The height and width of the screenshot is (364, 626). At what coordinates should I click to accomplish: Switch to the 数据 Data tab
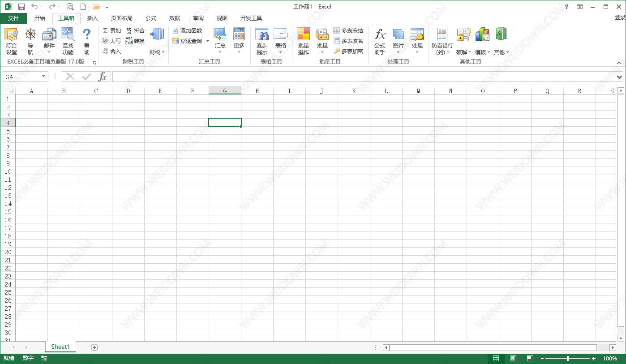coord(175,18)
